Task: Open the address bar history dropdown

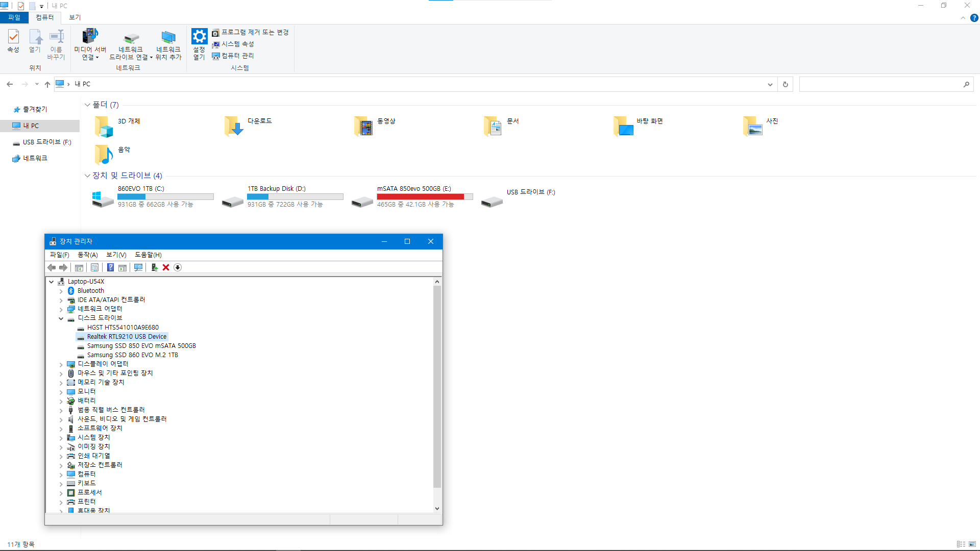Action: pyautogui.click(x=770, y=85)
